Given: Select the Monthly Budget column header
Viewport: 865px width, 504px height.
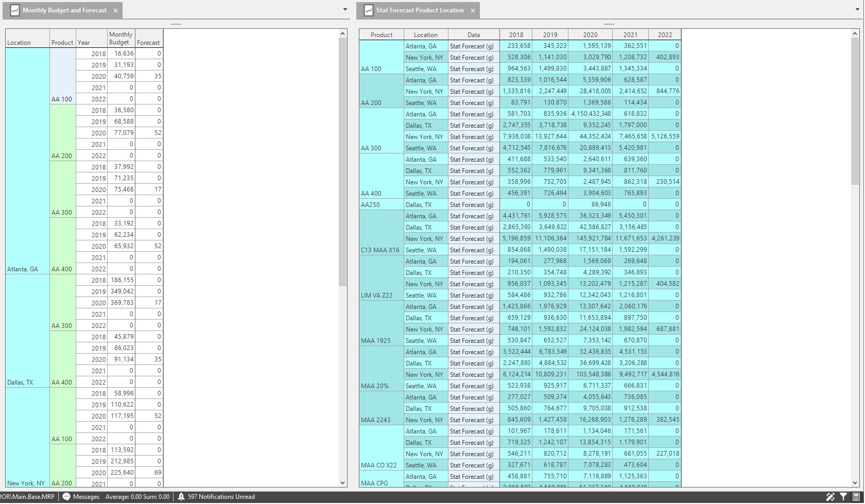Looking at the screenshot, I should click(122, 38).
